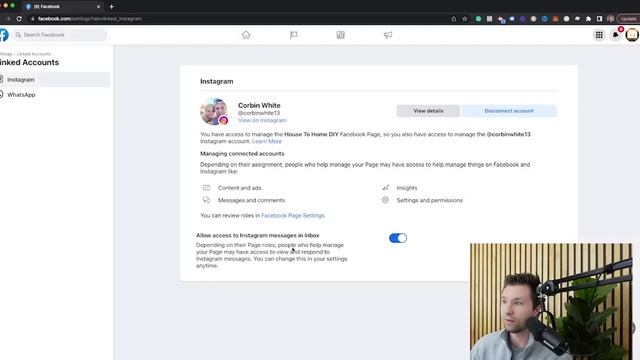Bookmark this page with the star icon
The image size is (640, 360).
464,19
